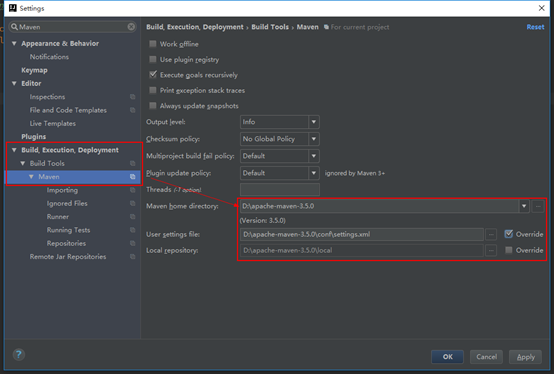The width and height of the screenshot is (554, 374).
Task: Click the Threads input field
Action: (x=279, y=190)
